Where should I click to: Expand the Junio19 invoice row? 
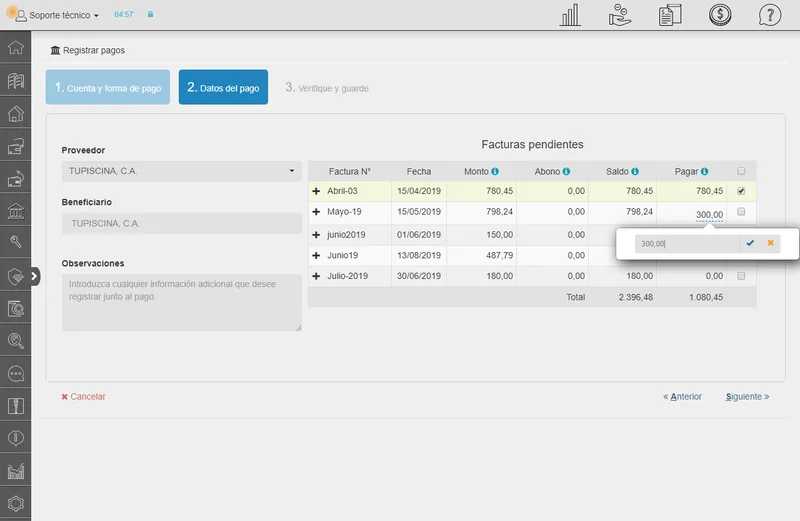point(316,255)
